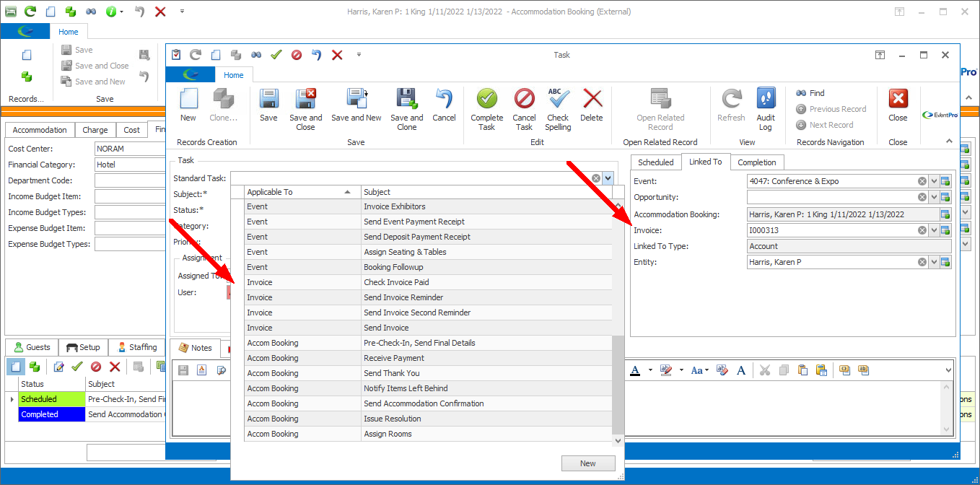Select Invoice Exhibitors task row

(x=429, y=206)
